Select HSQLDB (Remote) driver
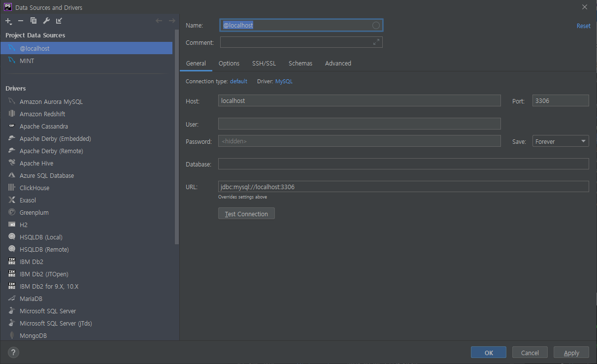Screen dimensions: 597x364 86,249
